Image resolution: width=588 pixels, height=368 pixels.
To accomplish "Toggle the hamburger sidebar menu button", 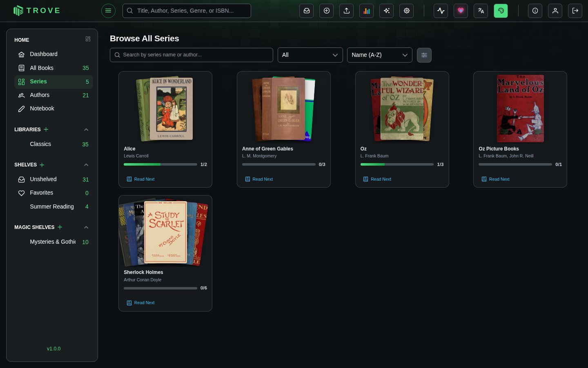I will (x=108, y=11).
